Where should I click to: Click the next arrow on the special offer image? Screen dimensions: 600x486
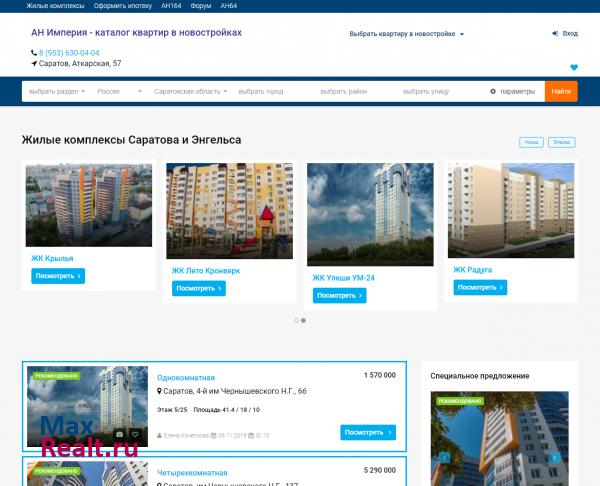[554, 458]
